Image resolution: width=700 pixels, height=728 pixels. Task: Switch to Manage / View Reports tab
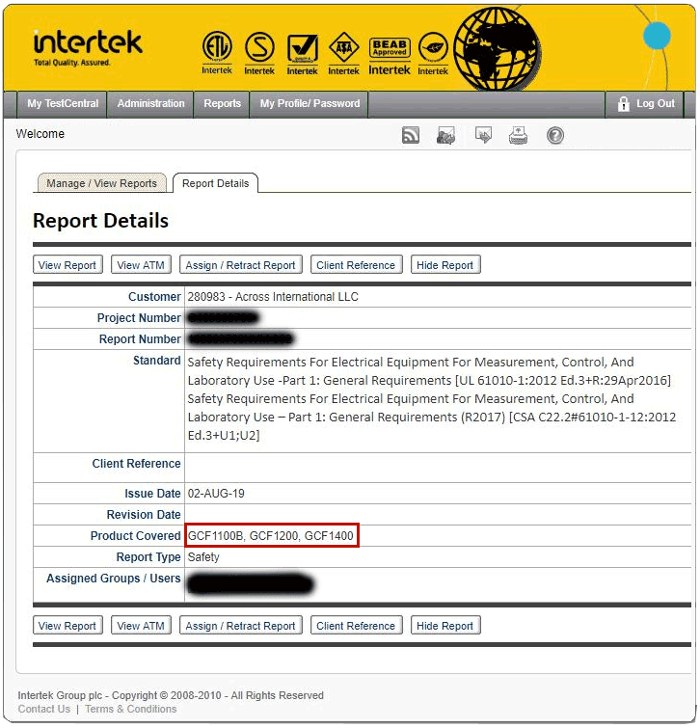pyautogui.click(x=101, y=183)
